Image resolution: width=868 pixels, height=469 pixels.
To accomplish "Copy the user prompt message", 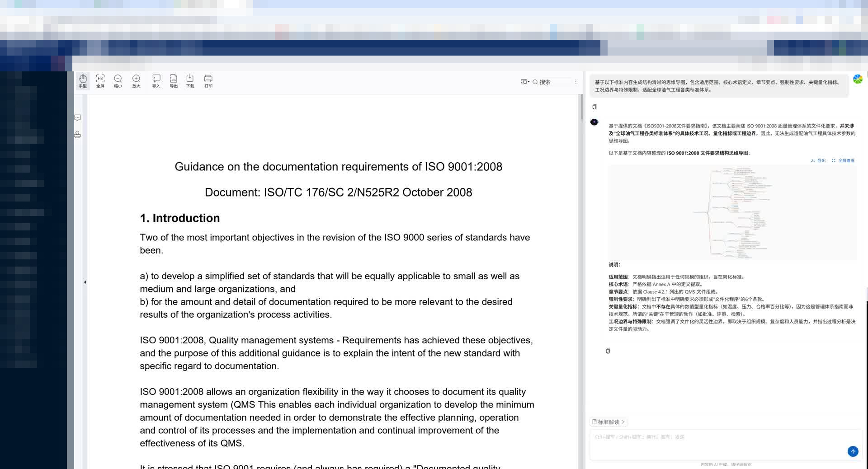I will coord(594,107).
